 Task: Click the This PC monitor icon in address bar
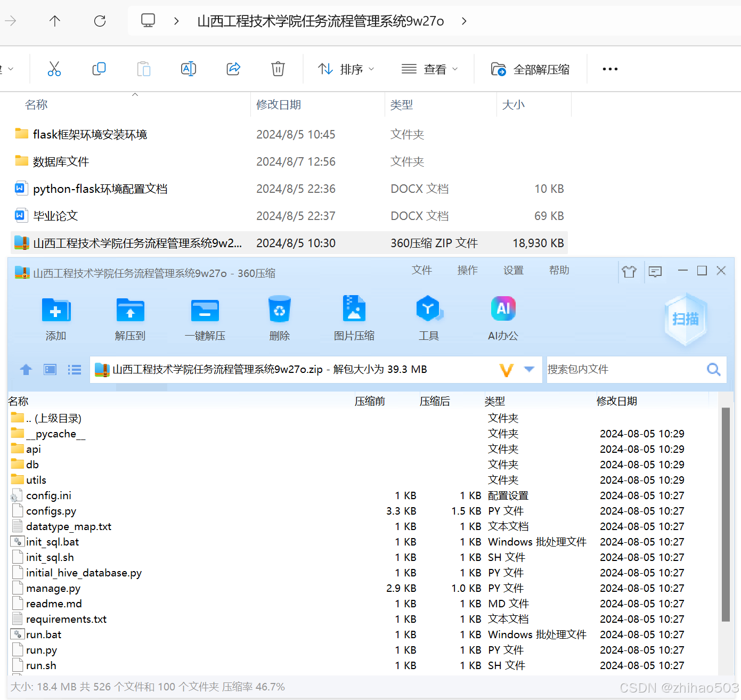pyautogui.click(x=148, y=21)
